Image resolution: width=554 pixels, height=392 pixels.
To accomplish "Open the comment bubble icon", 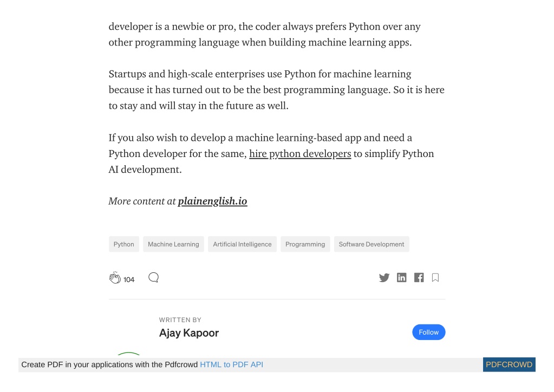I will [154, 278].
